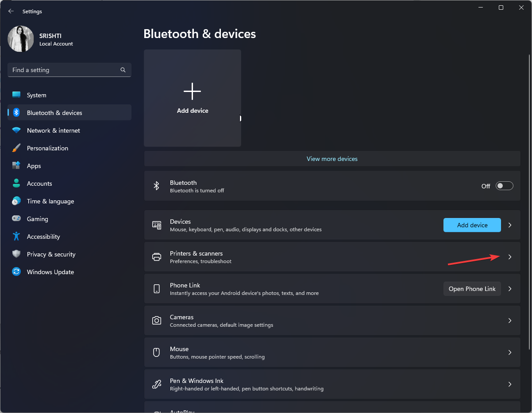This screenshot has height=413, width=532.
Task: Expand the Devices row chevron
Action: (x=510, y=225)
